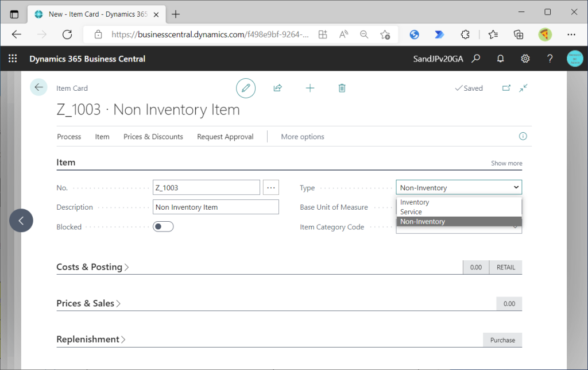
Task: Click the SandJPv20GA environment name
Action: [x=438, y=59]
